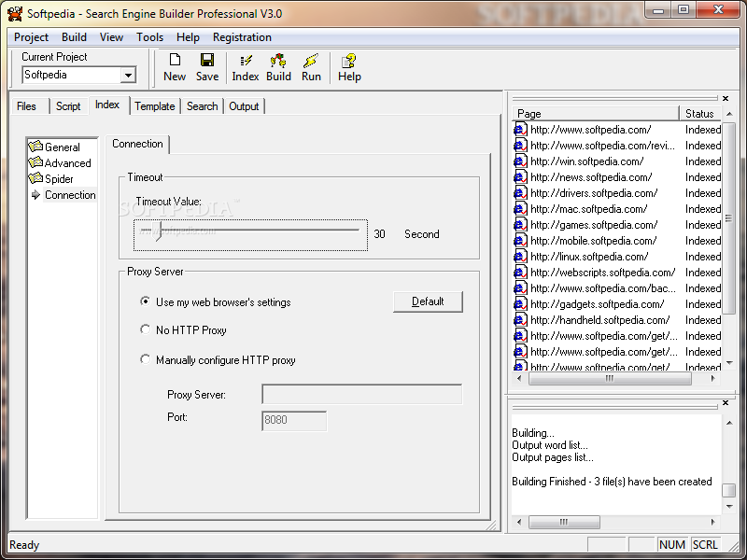747x560 pixels.
Task: Close the build output log panel
Action: tap(726, 403)
